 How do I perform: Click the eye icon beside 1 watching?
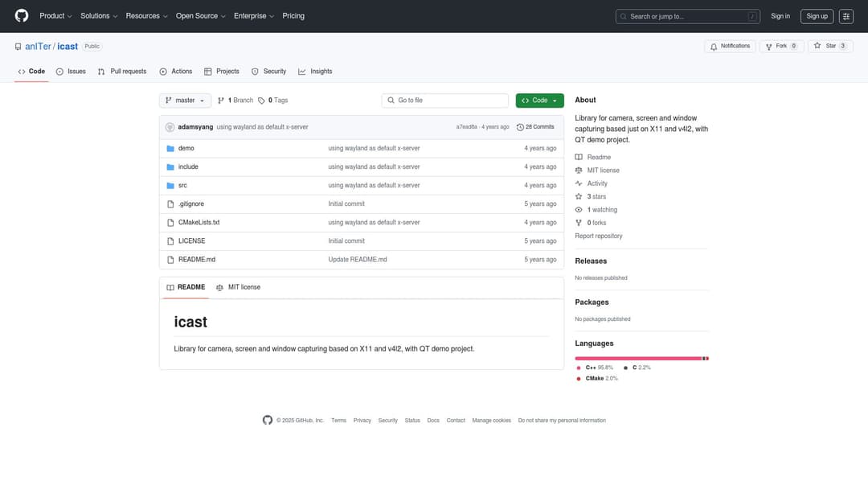[579, 210]
